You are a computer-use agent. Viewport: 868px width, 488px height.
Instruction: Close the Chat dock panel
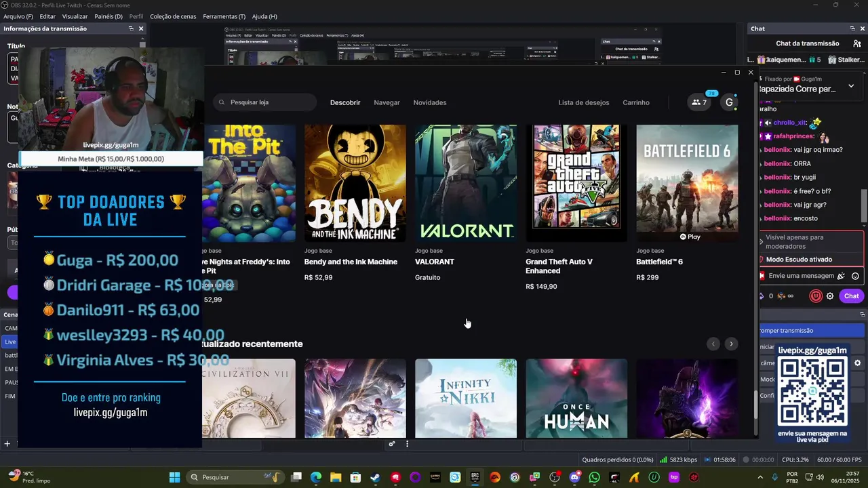862,28
